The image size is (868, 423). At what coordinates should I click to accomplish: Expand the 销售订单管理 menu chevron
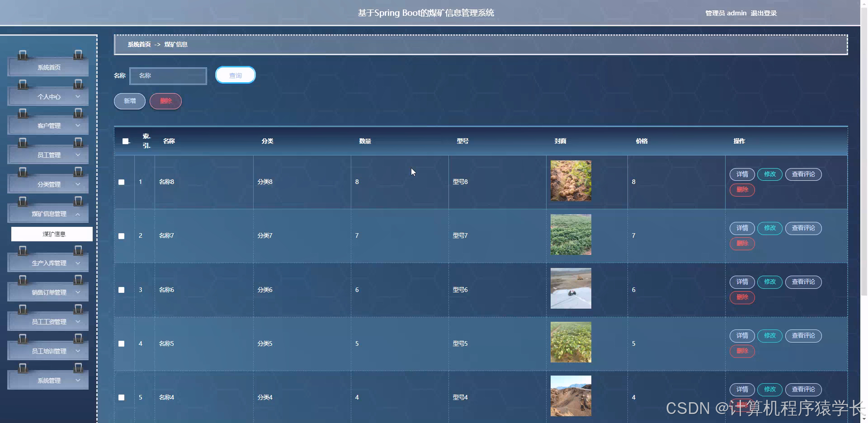(x=78, y=292)
